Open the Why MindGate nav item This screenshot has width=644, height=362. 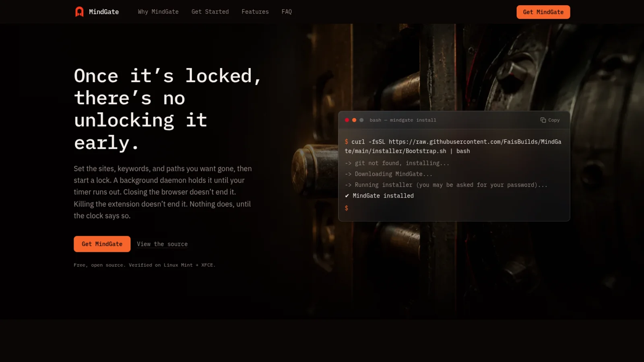pos(158,12)
